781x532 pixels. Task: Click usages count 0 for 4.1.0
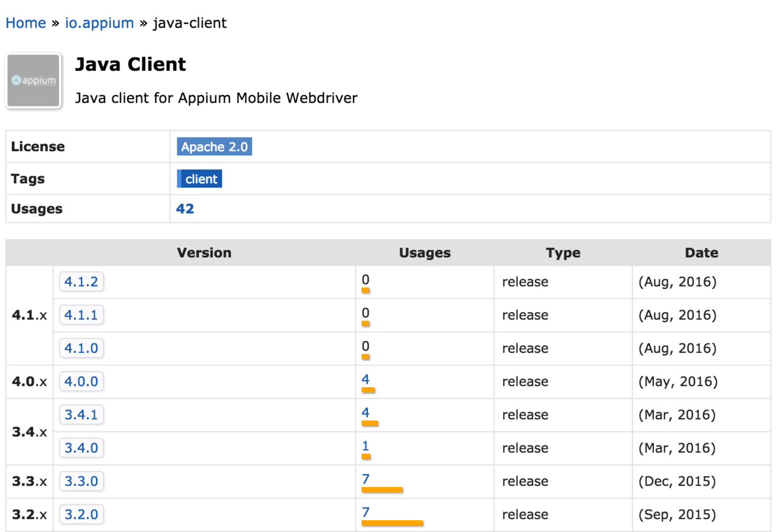click(365, 346)
